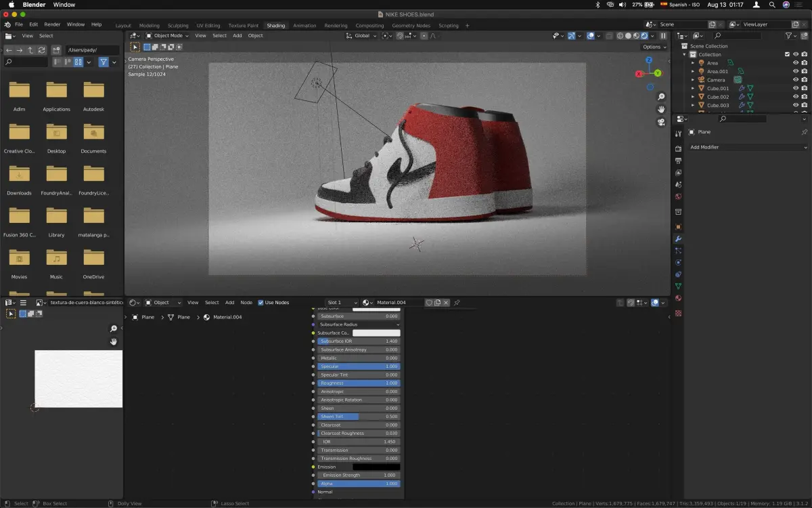This screenshot has height=508, width=812.
Task: Open the Material properties tab
Action: tap(678, 298)
